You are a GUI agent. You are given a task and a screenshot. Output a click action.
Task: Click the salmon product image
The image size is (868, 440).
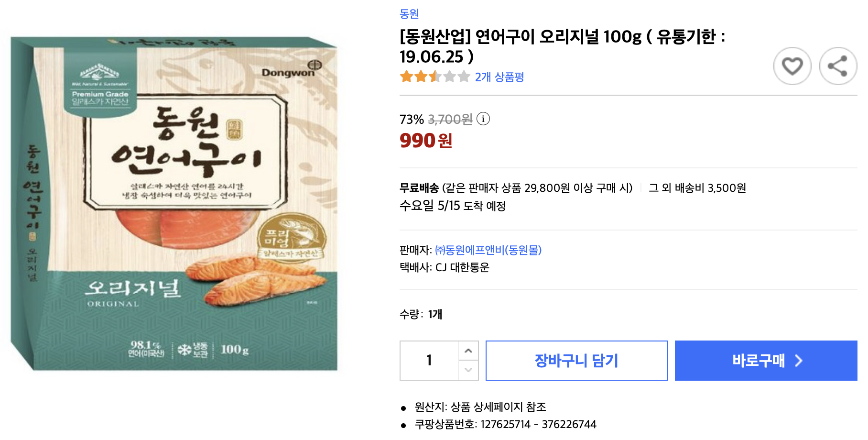tap(174, 203)
